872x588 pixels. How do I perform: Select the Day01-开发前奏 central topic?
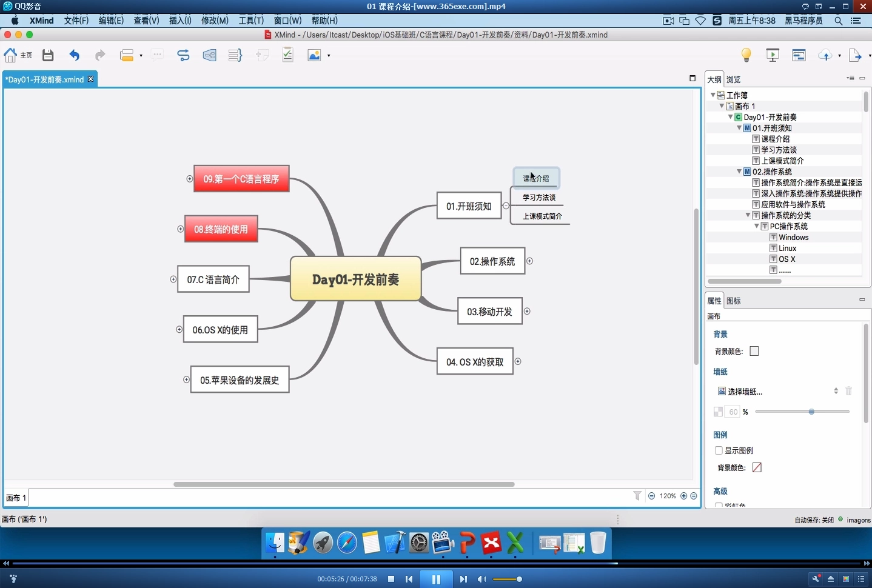[x=355, y=279]
